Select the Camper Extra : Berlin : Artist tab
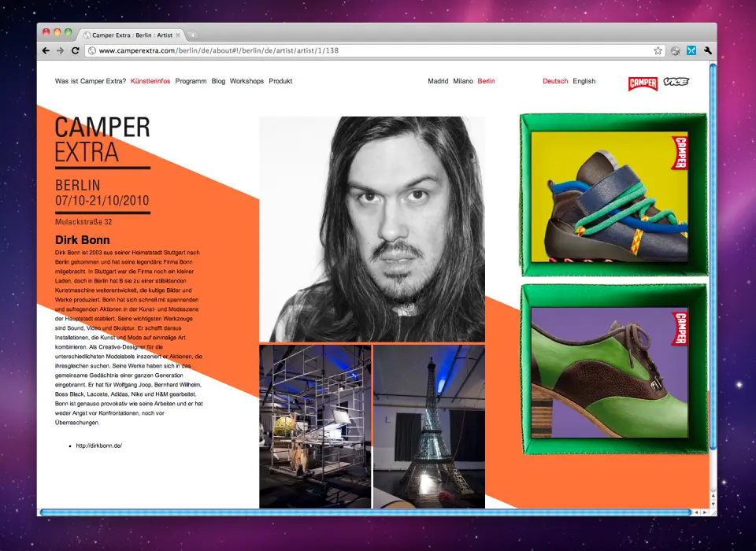Viewport: 756px width, 551px height. pyautogui.click(x=130, y=35)
